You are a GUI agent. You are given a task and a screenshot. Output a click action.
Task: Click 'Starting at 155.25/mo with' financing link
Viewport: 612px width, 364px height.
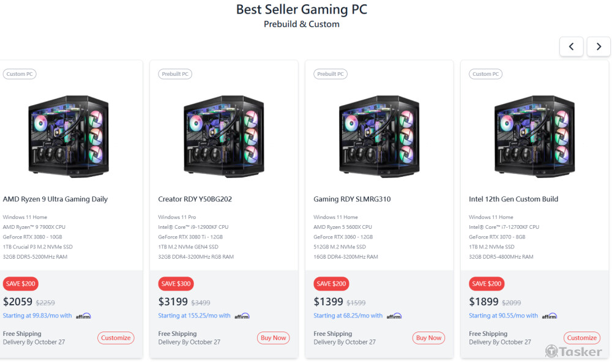pyautogui.click(x=194, y=316)
